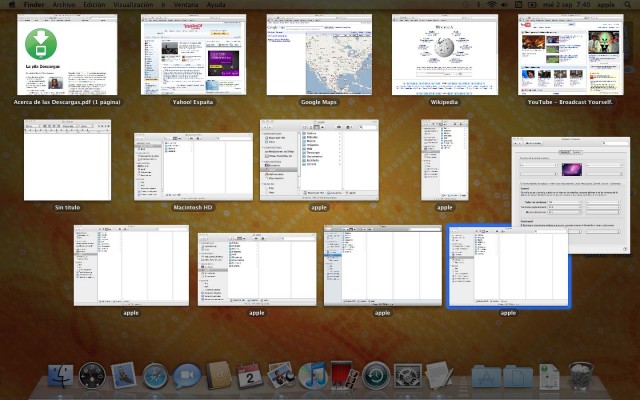Open iCal calendar icon in Dock
Screen dimensions: 640x400
tap(250, 376)
